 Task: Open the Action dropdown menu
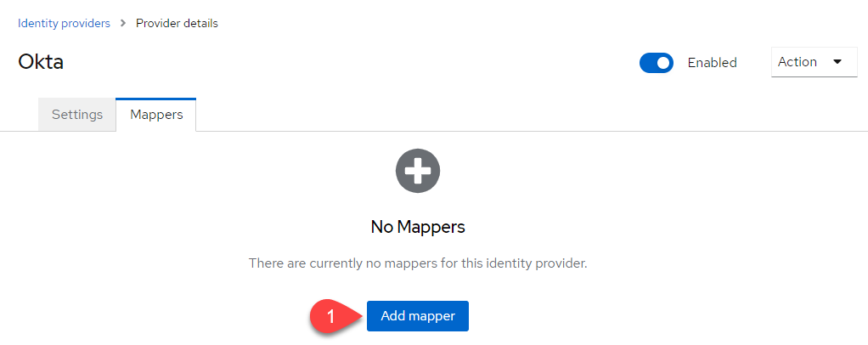pos(814,62)
